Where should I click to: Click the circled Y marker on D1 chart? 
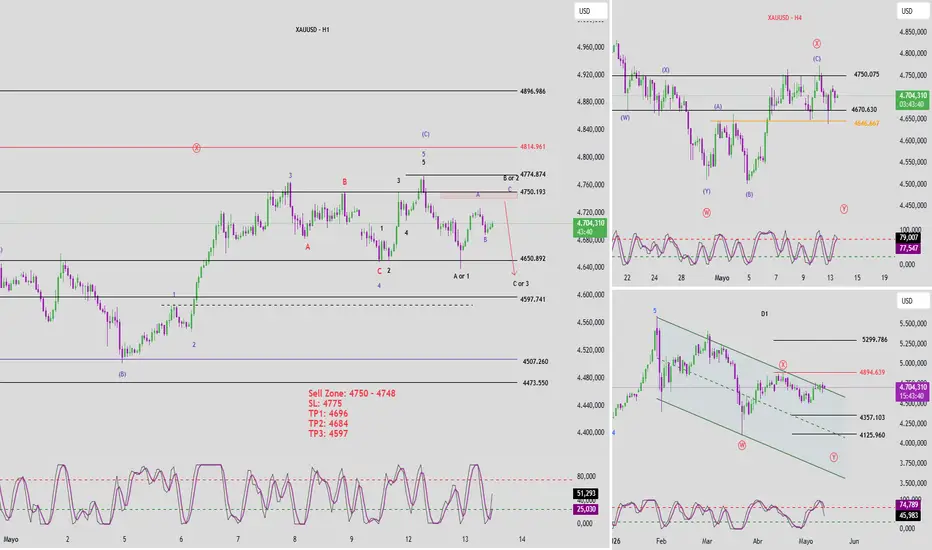[x=834, y=457]
